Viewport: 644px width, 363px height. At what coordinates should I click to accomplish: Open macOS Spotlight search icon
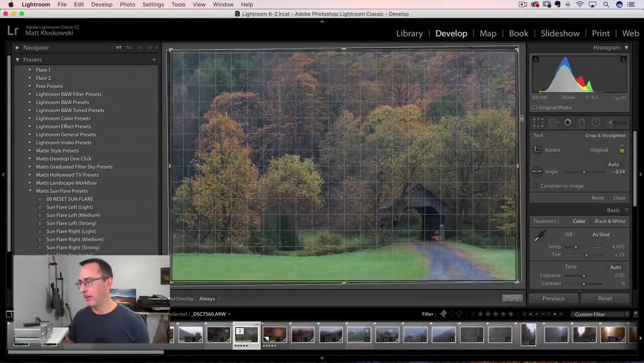click(x=606, y=4)
